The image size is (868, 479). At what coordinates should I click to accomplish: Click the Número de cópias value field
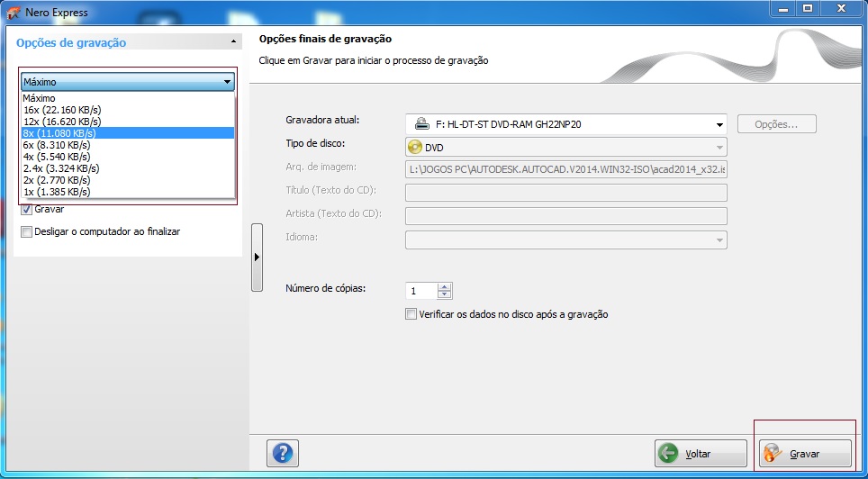tap(421, 291)
